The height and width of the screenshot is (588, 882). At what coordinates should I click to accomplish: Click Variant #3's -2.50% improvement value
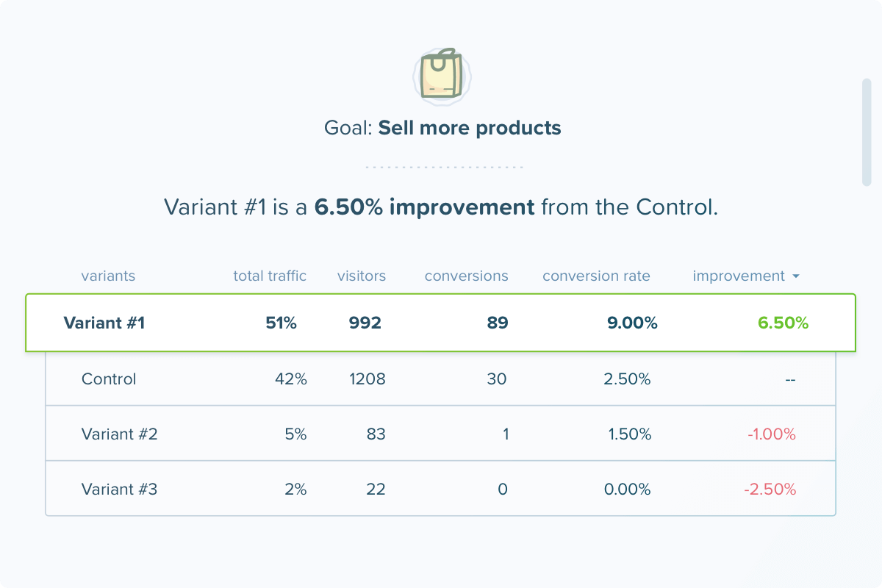[x=770, y=489]
